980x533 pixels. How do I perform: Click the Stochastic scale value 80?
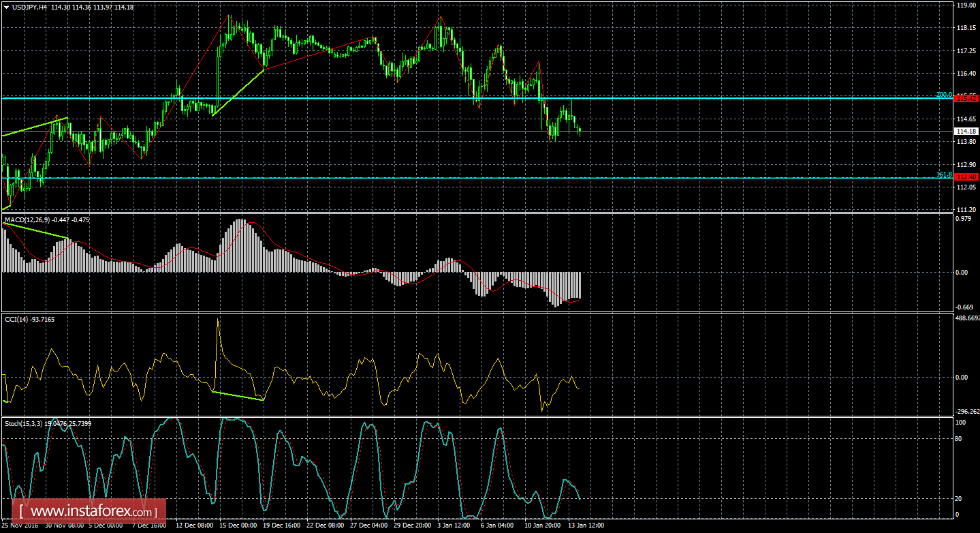(959, 439)
